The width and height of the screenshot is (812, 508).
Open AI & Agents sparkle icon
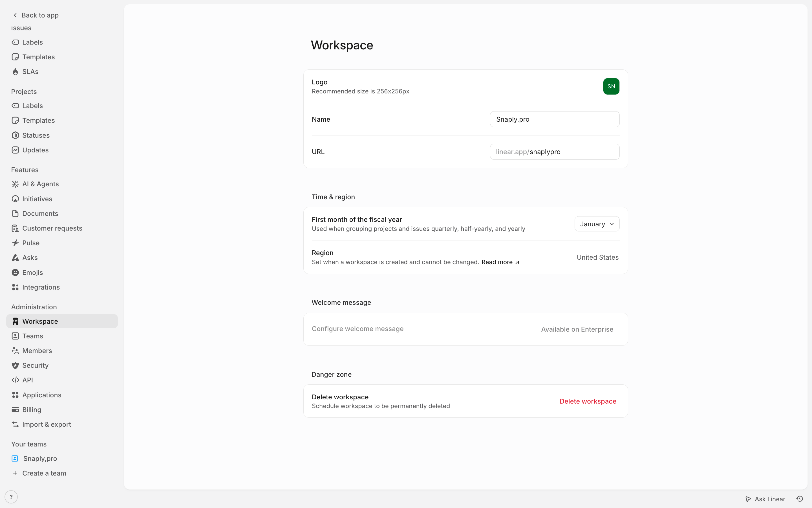15,184
